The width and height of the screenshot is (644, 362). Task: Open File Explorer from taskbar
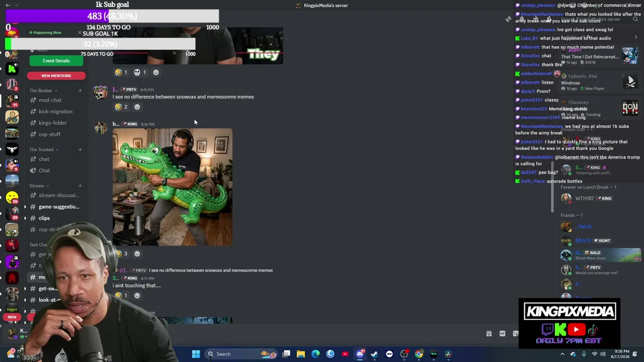(x=301, y=354)
